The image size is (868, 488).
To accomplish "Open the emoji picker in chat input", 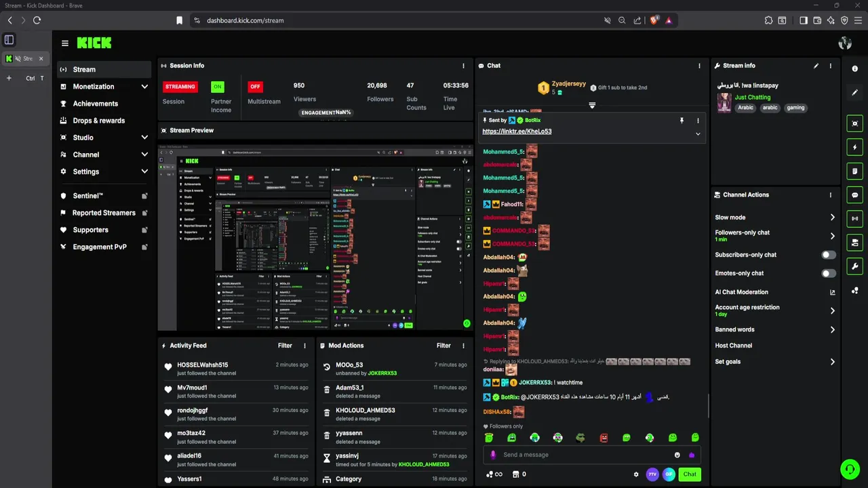I will tap(677, 455).
